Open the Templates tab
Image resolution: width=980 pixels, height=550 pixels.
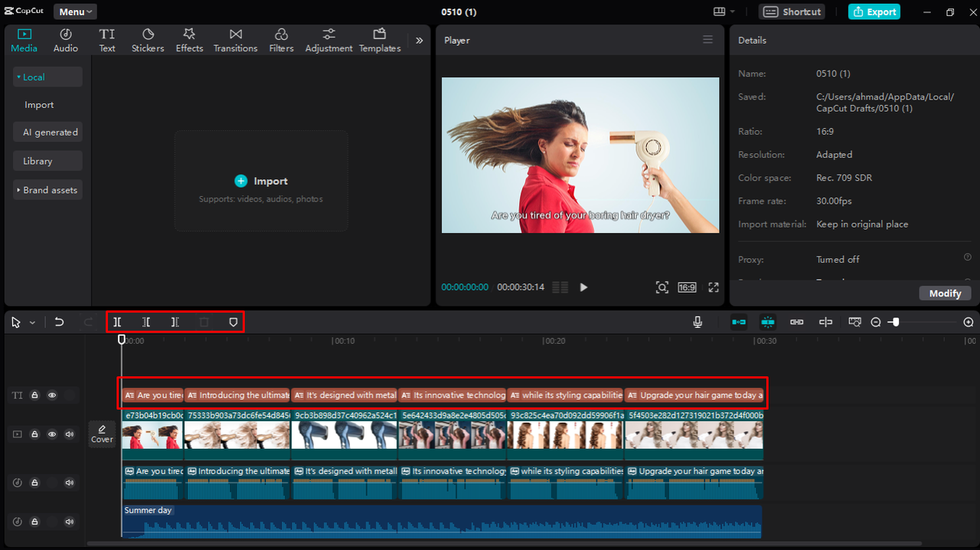pos(380,40)
